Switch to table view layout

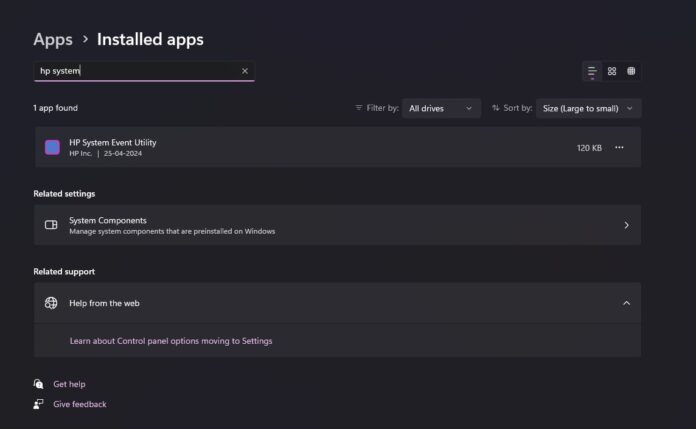(x=631, y=71)
